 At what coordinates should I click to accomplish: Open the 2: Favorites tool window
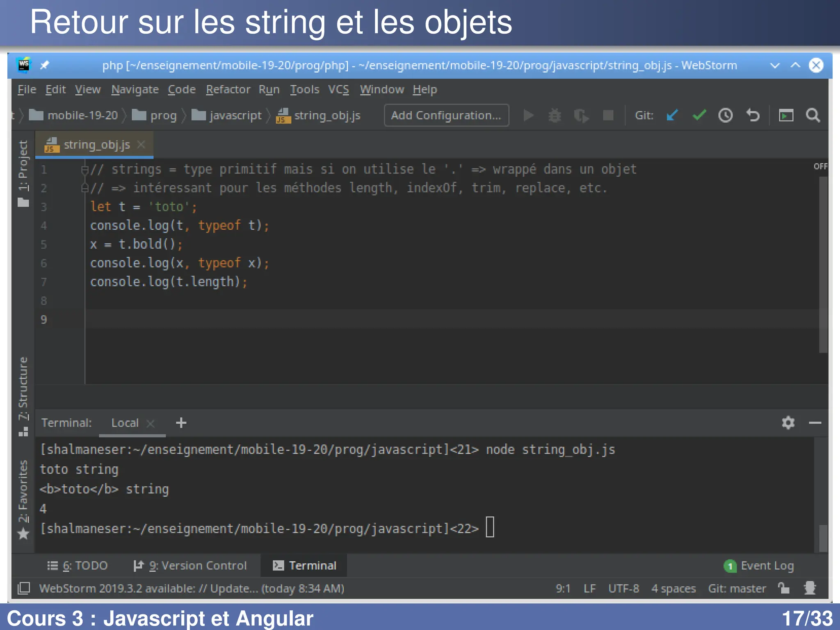(23, 500)
